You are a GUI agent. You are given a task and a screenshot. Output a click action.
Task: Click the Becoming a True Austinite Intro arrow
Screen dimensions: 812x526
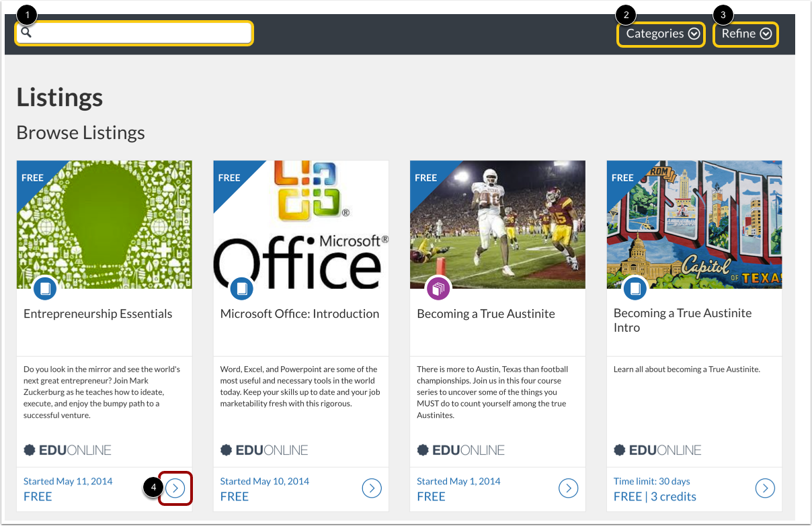[x=765, y=488]
